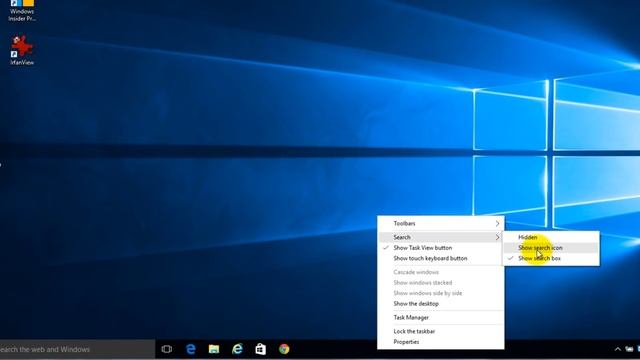Select Hidden search option

(551, 237)
